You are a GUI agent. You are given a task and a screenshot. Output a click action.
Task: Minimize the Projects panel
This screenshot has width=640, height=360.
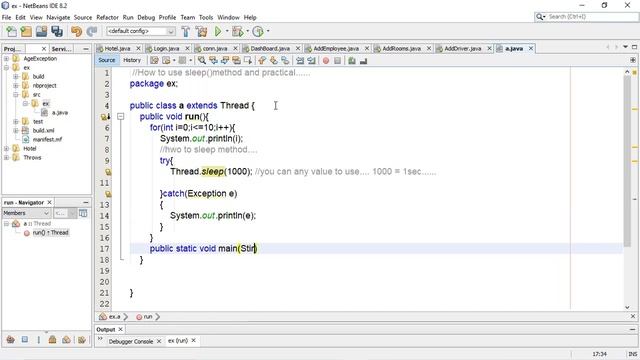(86, 49)
